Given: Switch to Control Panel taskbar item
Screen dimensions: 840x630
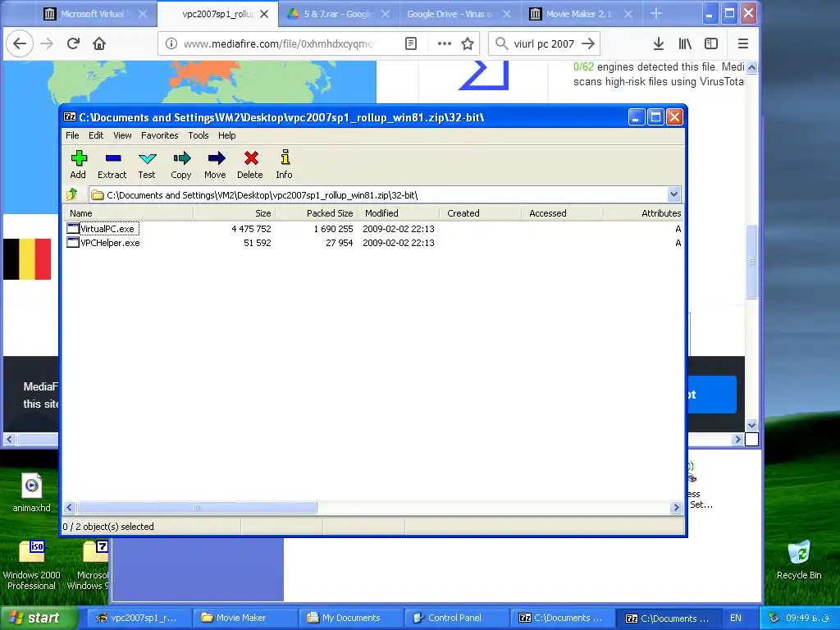Looking at the screenshot, I should 455,618.
